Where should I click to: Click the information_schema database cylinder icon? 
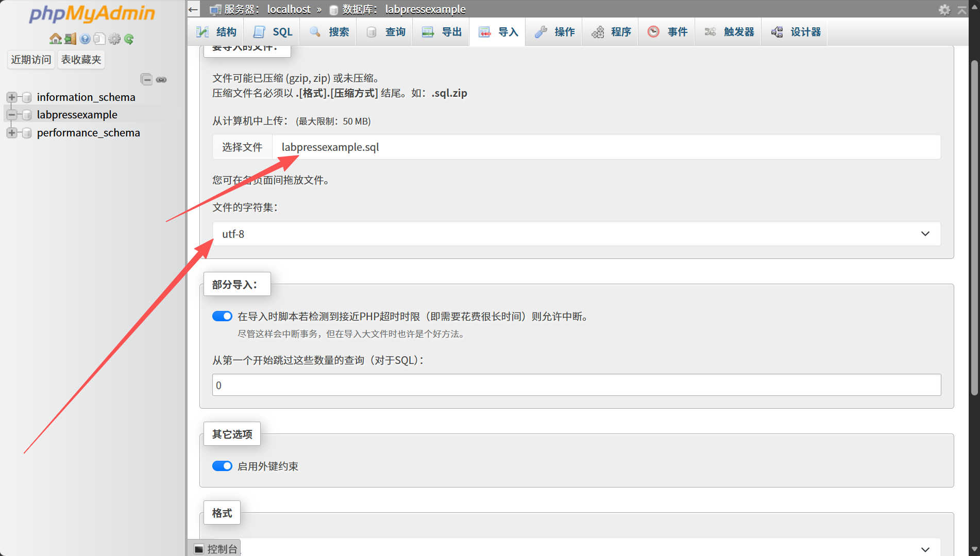pyautogui.click(x=27, y=97)
